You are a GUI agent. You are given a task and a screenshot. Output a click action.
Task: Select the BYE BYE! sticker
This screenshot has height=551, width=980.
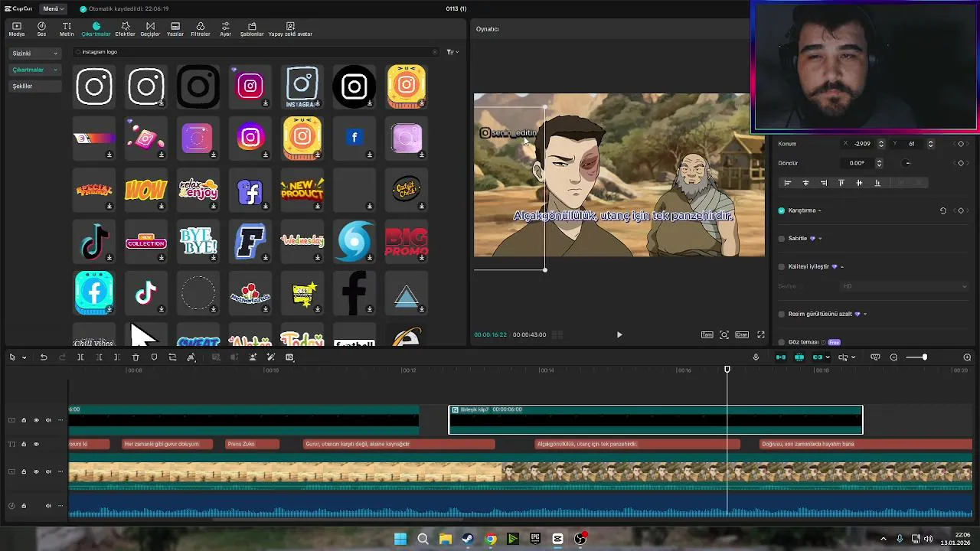click(x=198, y=241)
